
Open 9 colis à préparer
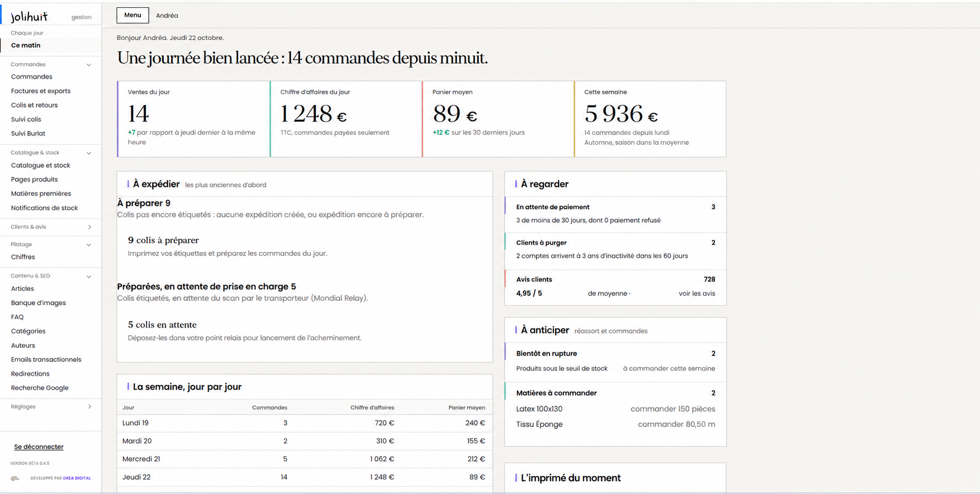point(163,240)
